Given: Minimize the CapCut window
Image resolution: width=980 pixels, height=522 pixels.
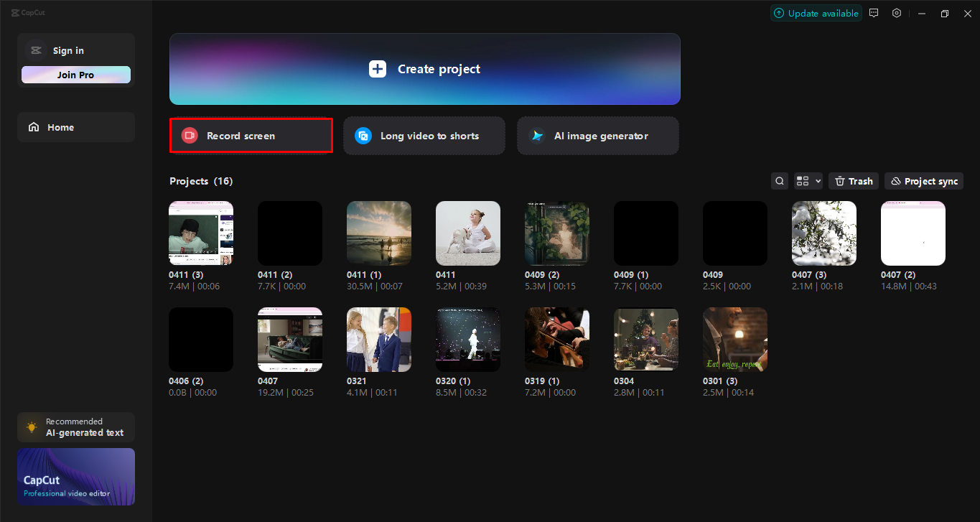Looking at the screenshot, I should 922,14.
